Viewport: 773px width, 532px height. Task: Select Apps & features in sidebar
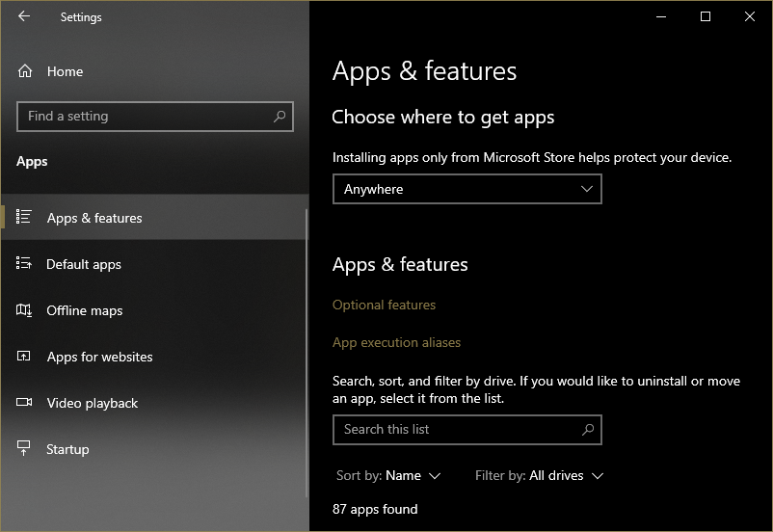point(154,217)
